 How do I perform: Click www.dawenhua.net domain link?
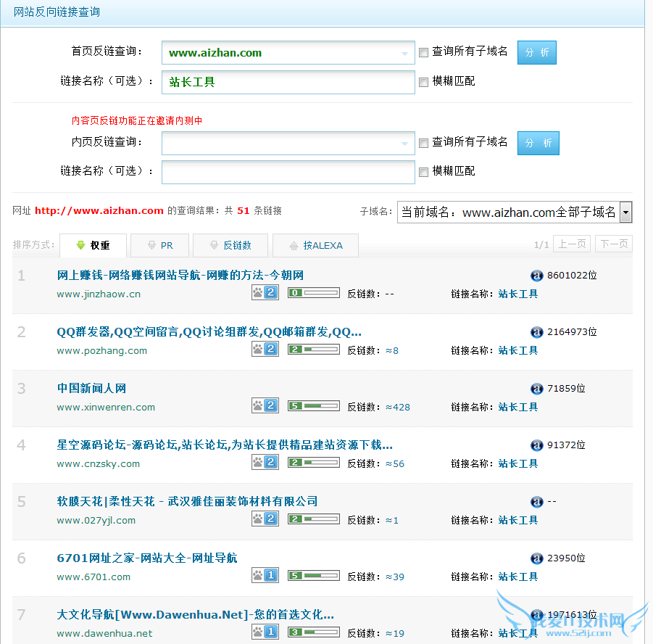[x=104, y=634]
